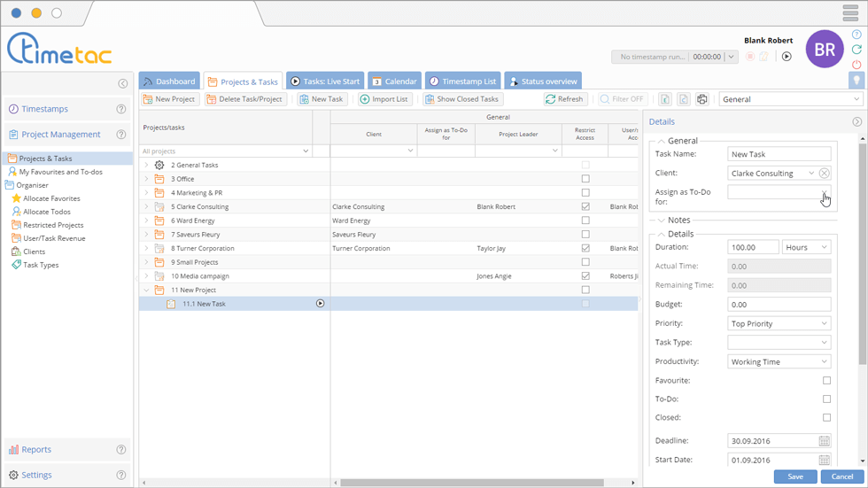This screenshot has height=488, width=868.
Task: Click the green reload icon beside the avatar
Action: pyautogui.click(x=856, y=50)
